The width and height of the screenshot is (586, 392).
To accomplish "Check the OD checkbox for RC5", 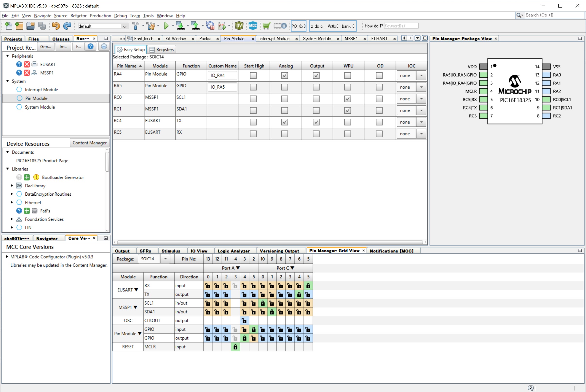I will [379, 134].
